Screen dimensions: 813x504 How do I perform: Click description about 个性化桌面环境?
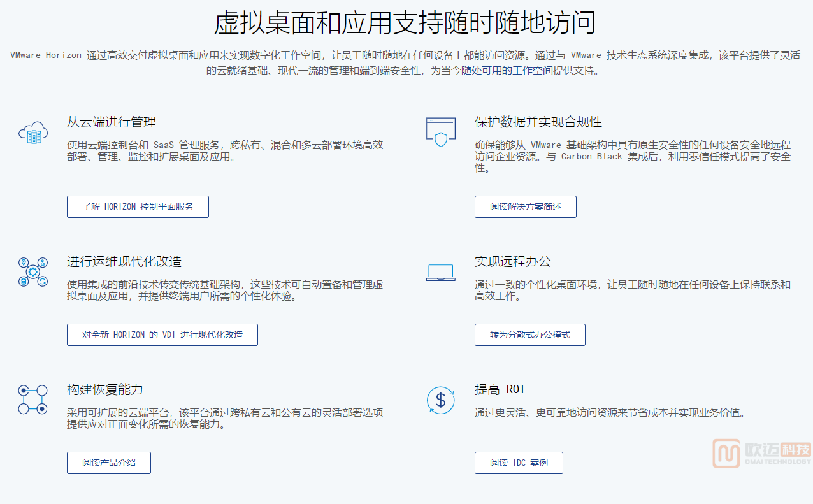[633, 290]
